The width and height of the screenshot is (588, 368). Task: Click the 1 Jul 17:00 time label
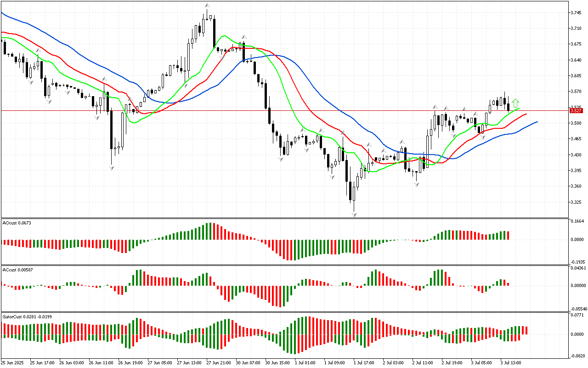pyautogui.click(x=365, y=363)
